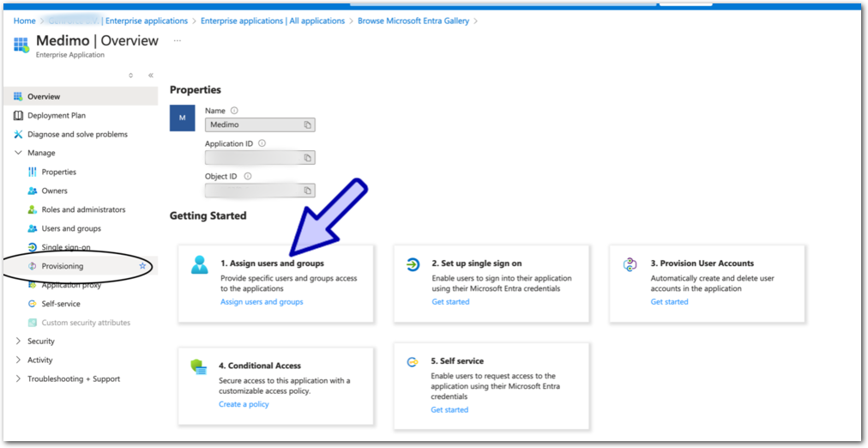Viewport: 868px width, 448px height.
Task: Click Home in the breadcrumb
Action: 24,21
